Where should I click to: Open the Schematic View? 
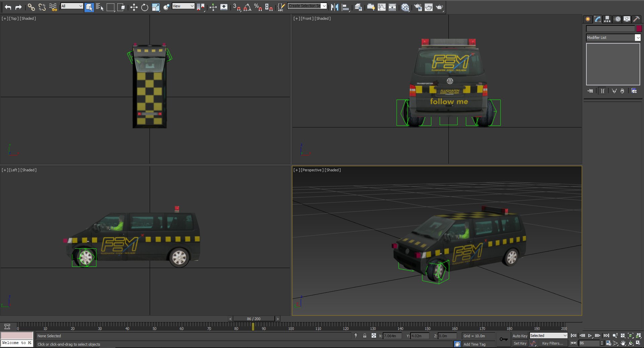[392, 7]
